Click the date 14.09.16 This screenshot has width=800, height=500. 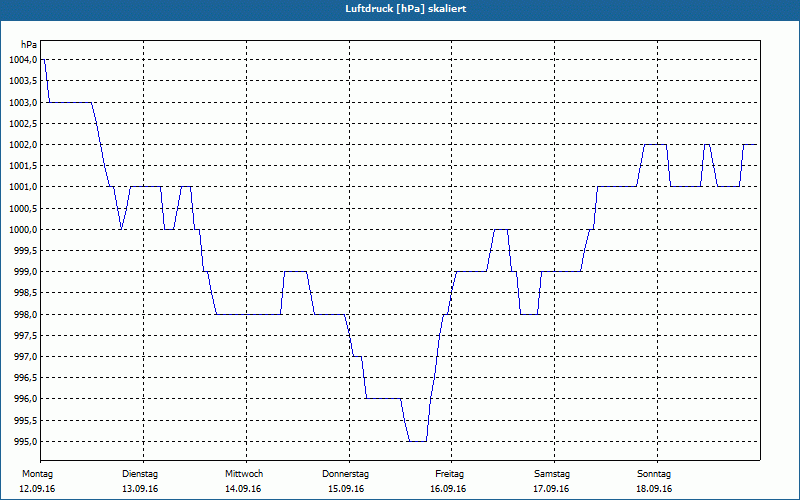[x=243, y=489]
